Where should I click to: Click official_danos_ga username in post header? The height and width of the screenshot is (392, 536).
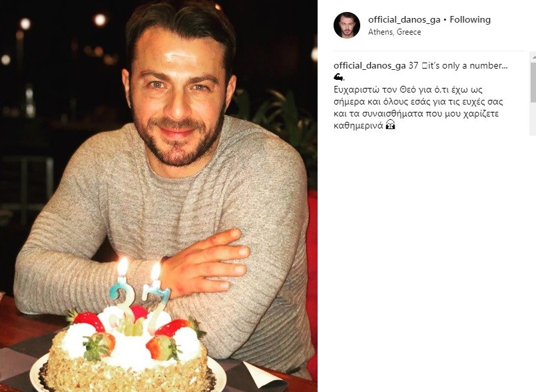404,19
